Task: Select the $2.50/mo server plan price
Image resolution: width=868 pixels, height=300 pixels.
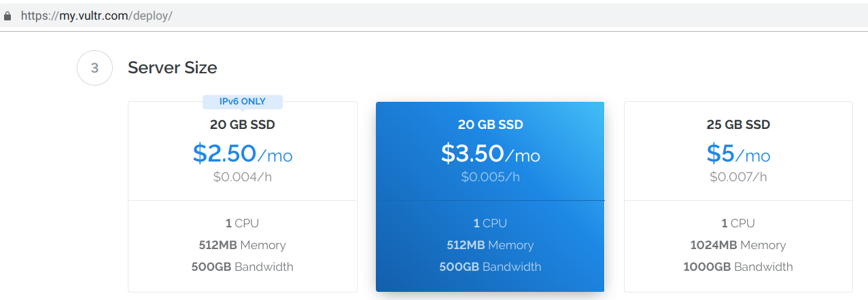Action: coord(243,154)
